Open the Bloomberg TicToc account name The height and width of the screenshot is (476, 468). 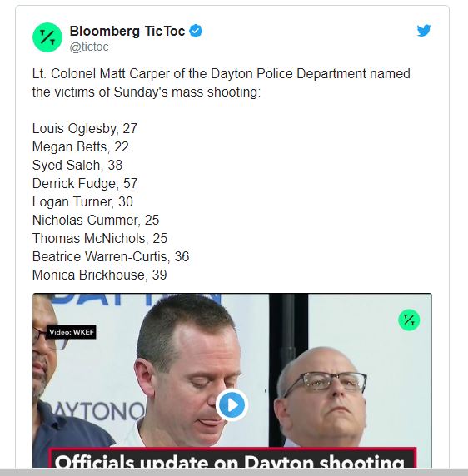coord(127,31)
